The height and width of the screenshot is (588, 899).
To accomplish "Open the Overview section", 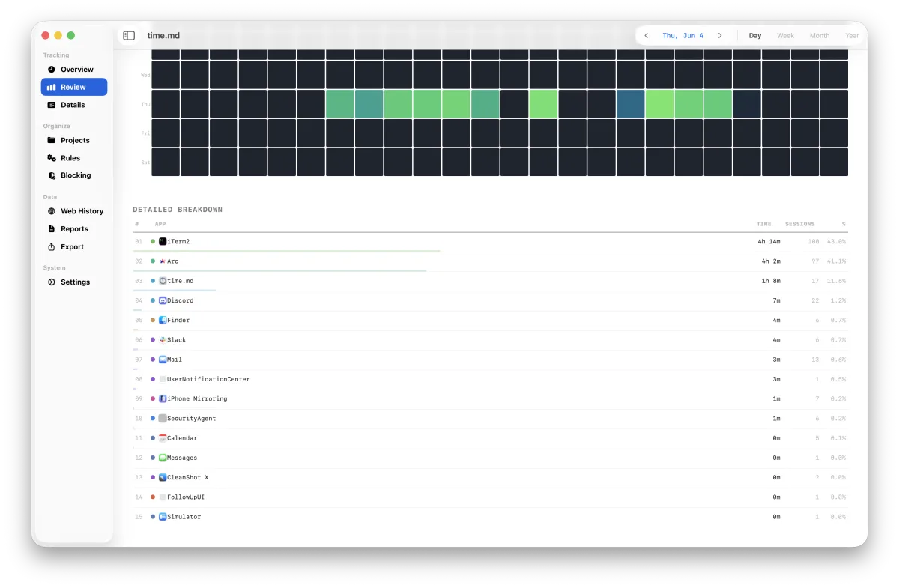I will (x=74, y=69).
